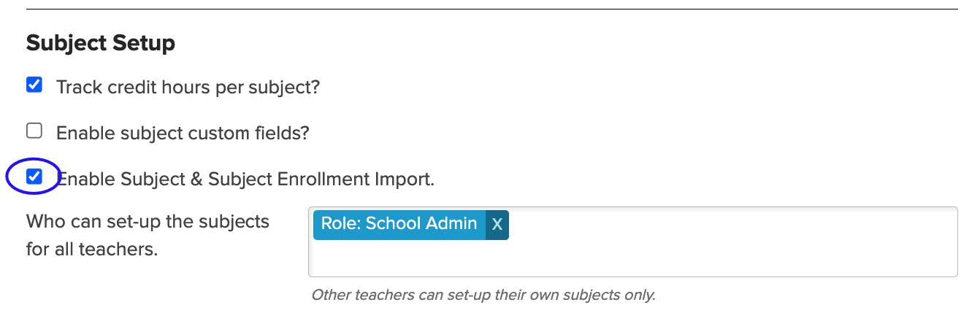The image size is (980, 321).
Task: Click the 'Track credit hours per subject?' label
Action: (188, 87)
